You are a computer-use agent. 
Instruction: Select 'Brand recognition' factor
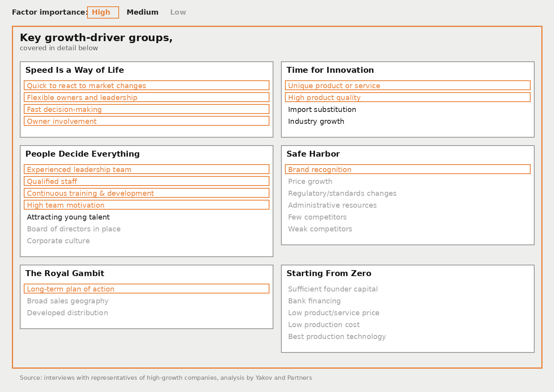pyautogui.click(x=408, y=169)
